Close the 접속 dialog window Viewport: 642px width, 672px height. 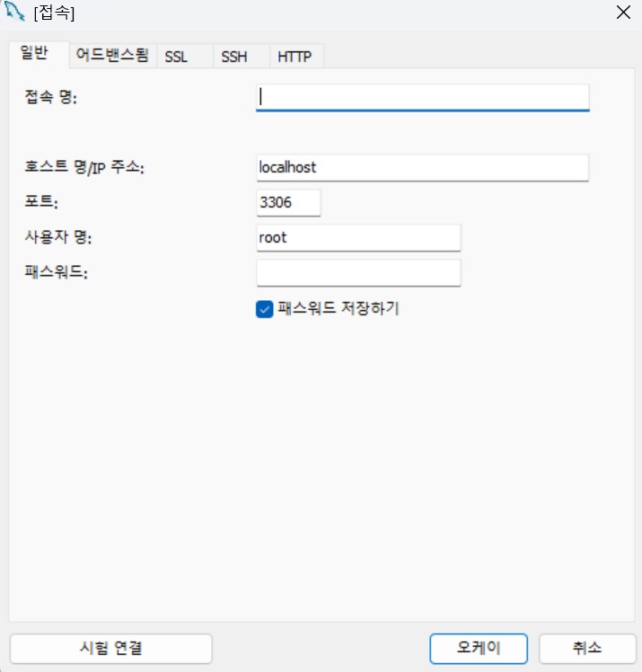[x=623, y=12]
